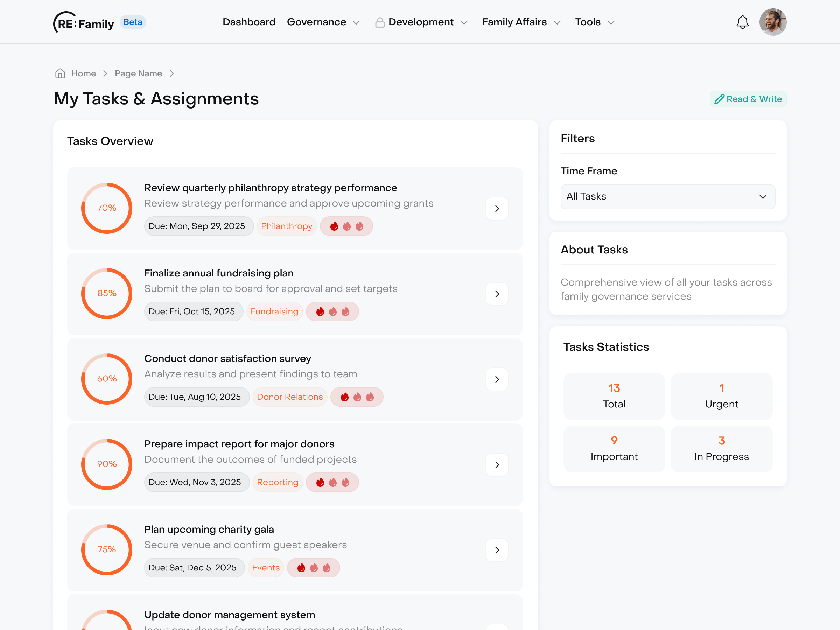Click a flame icon on charity gala task

301,567
